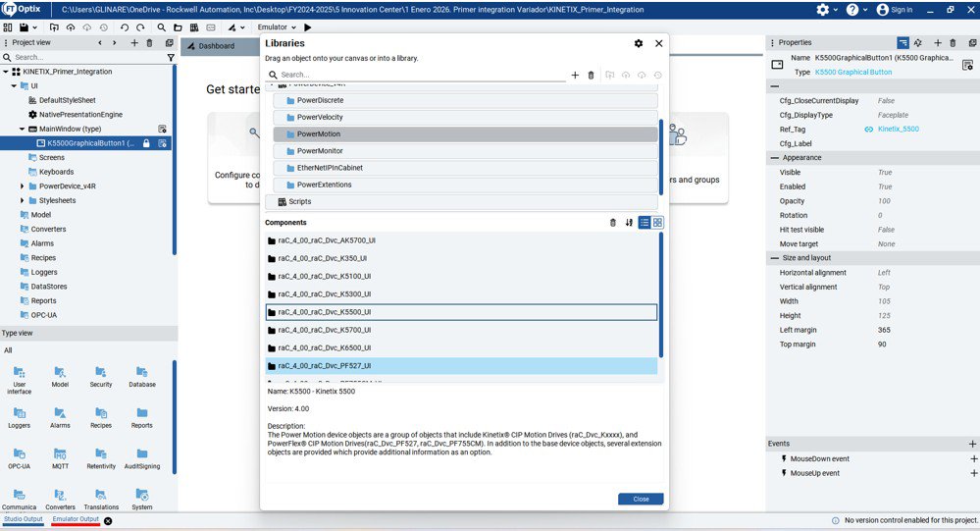Collapse the Size and layout section
Image resolution: width=980 pixels, height=531 pixels.
[775, 258]
